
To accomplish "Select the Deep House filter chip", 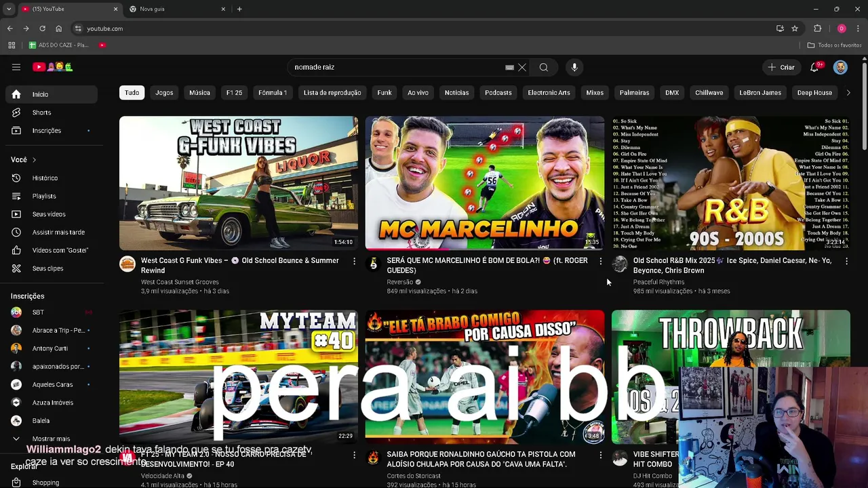I will tap(814, 93).
